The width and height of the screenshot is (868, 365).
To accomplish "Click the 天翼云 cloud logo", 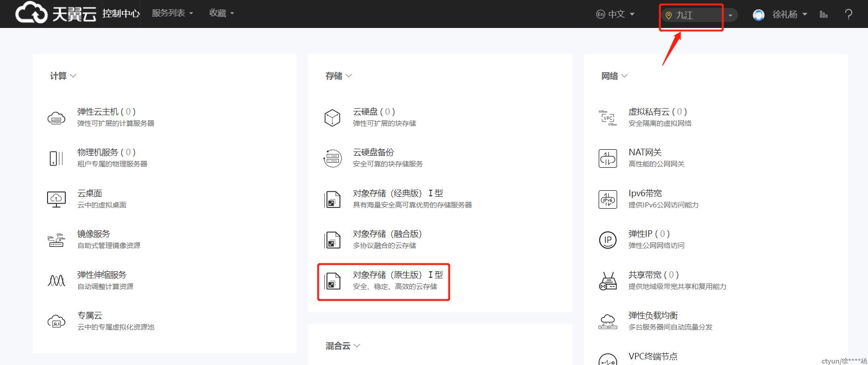I will (56, 13).
